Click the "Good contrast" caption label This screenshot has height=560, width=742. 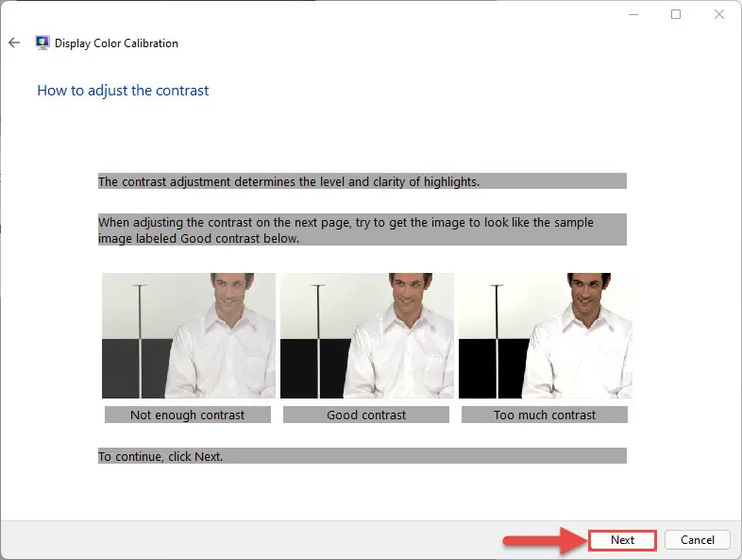(x=366, y=415)
